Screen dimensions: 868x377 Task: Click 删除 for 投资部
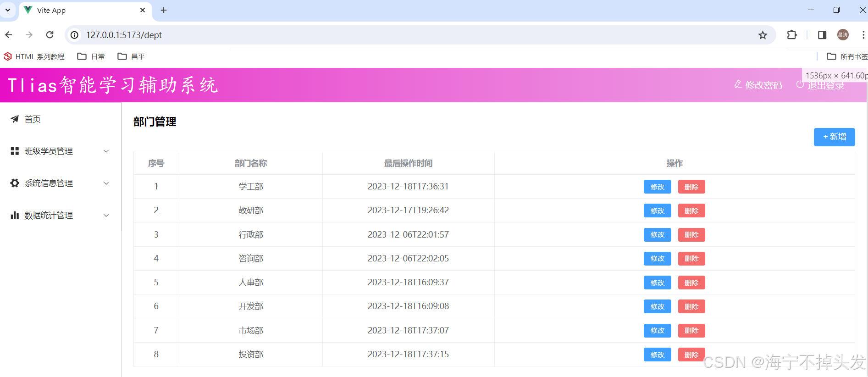tap(691, 355)
